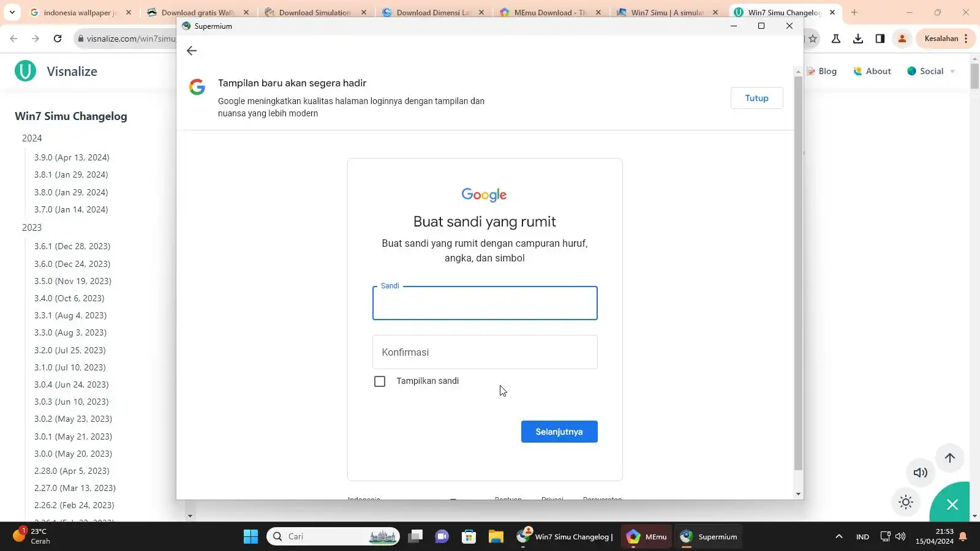This screenshot has width=980, height=551.
Task: Click the browser forward navigation arrow
Action: [36, 39]
